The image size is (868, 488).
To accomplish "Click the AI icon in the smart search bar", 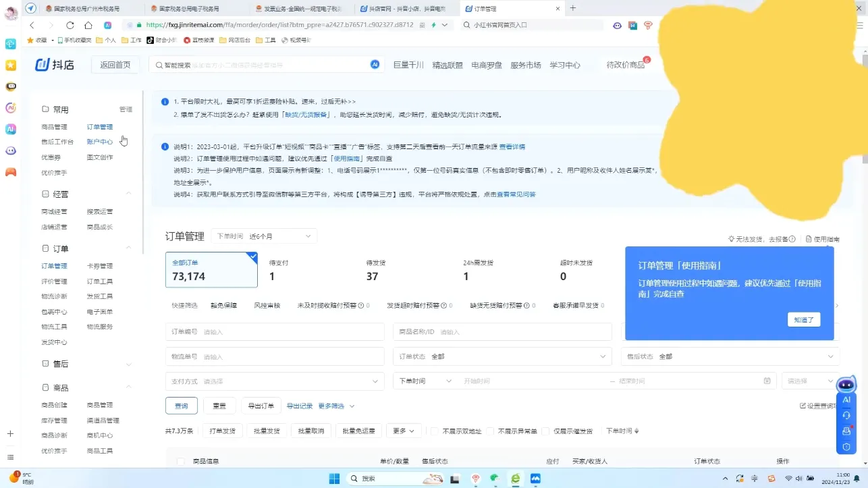I will pyautogui.click(x=375, y=64).
